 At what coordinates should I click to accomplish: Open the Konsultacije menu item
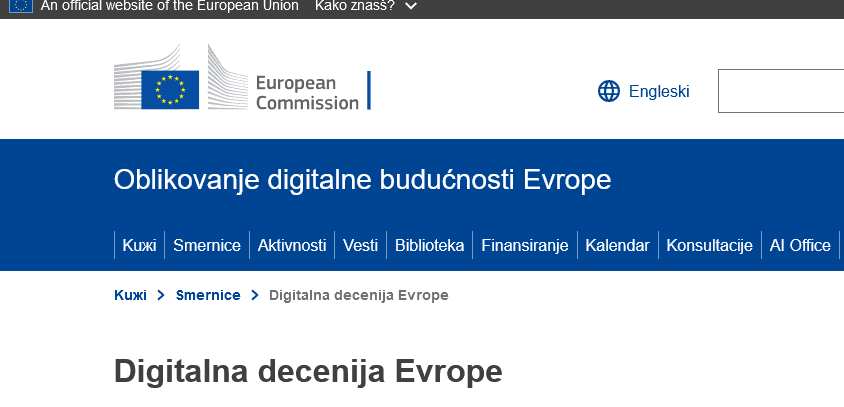(x=709, y=245)
